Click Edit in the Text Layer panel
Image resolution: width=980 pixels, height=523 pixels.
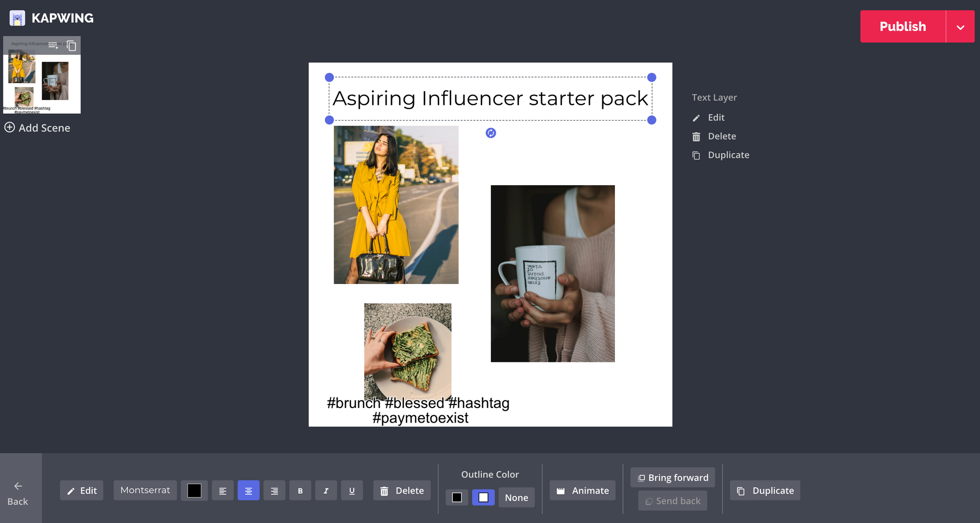[x=716, y=118]
